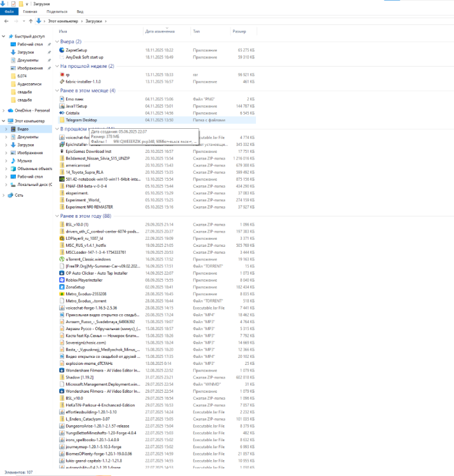Click the uTorrent_Classic.windows icon
The image size is (454, 476).
pyautogui.click(x=62, y=259)
